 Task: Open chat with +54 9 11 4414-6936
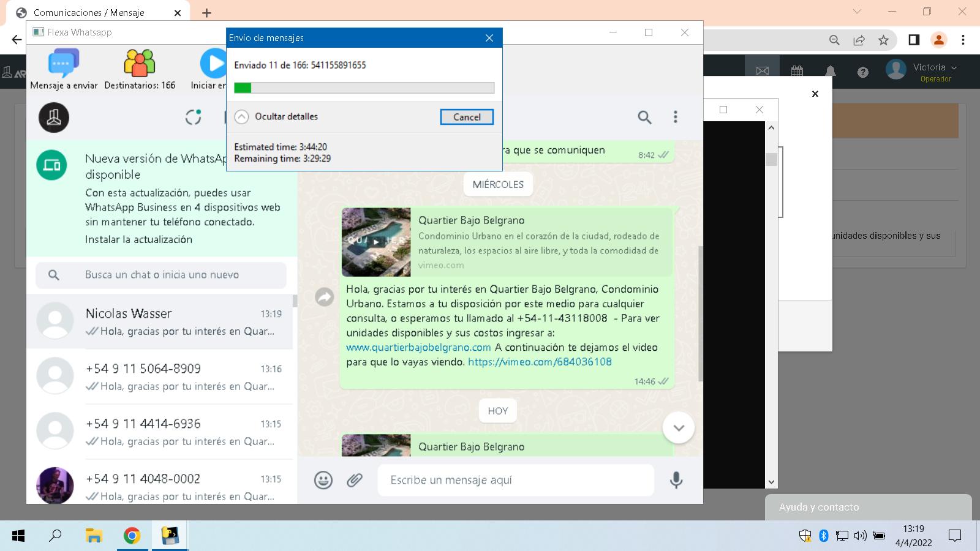coord(159,432)
